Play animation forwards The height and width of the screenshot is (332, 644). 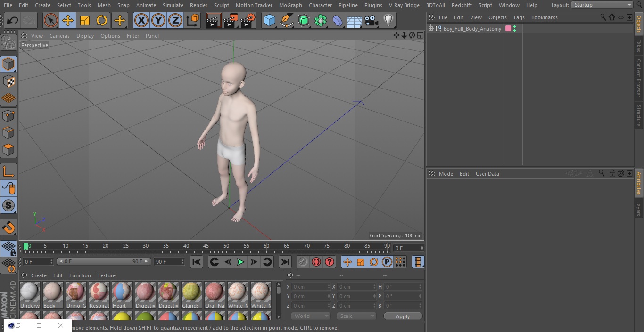pyautogui.click(x=240, y=262)
